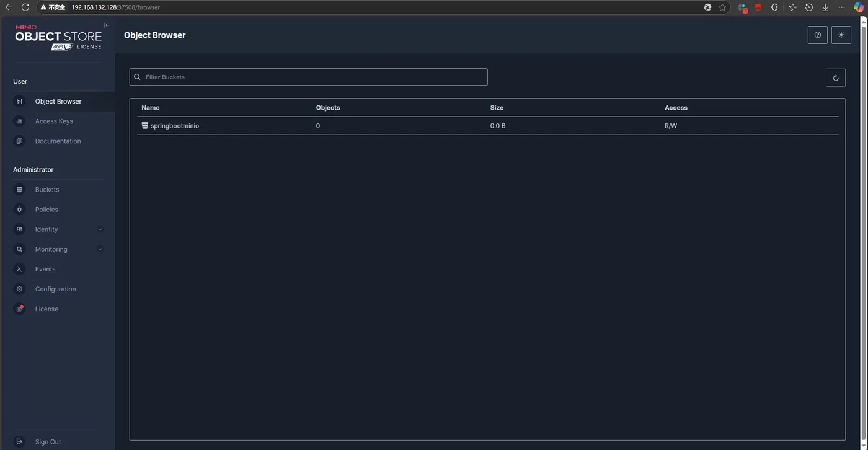The height and width of the screenshot is (450, 868).
Task: Open Object Browser in the sidebar
Action: coord(57,101)
